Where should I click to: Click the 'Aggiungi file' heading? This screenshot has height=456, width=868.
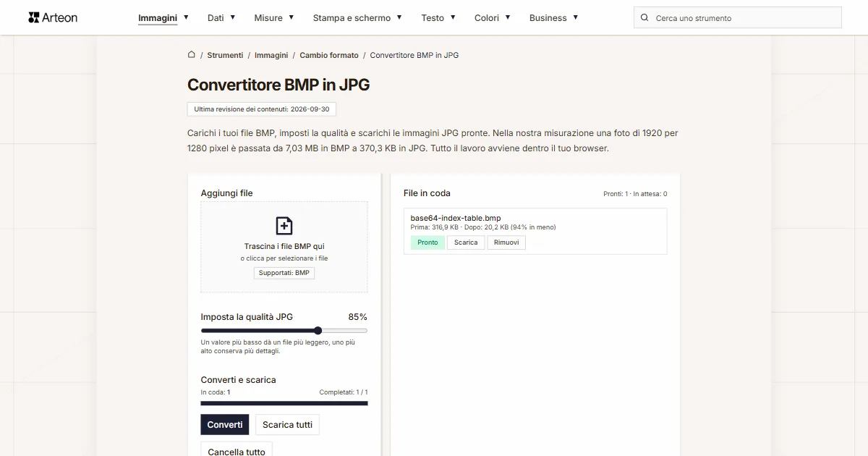click(227, 193)
